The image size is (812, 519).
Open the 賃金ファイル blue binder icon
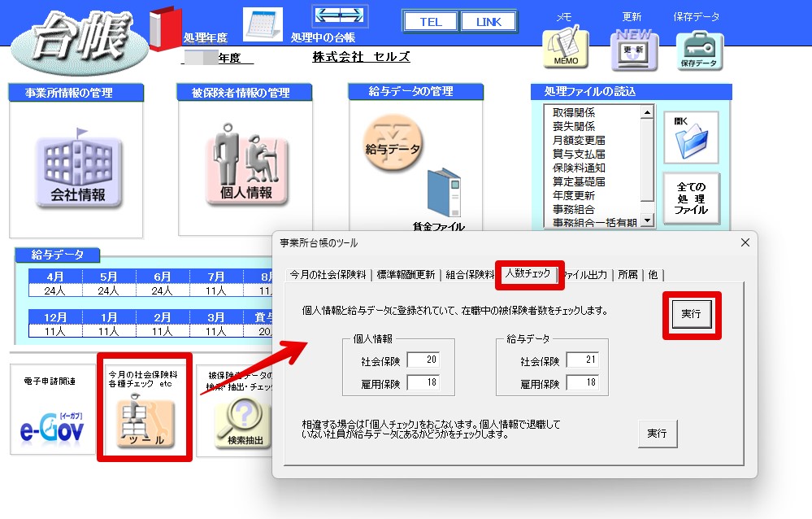(x=444, y=192)
